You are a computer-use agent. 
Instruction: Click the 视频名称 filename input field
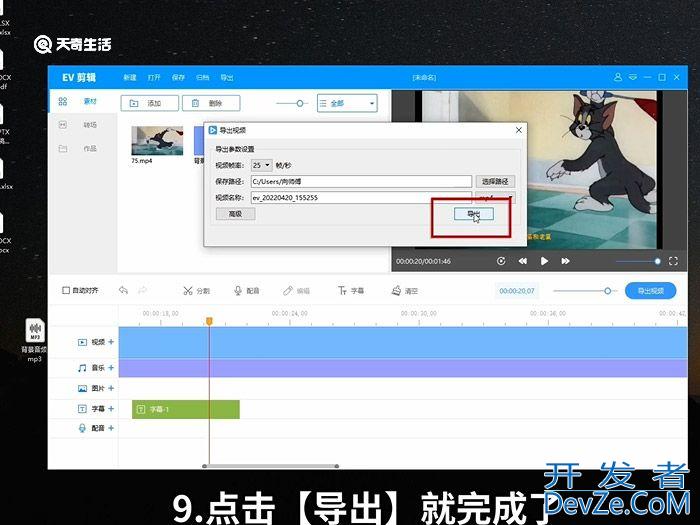361,197
